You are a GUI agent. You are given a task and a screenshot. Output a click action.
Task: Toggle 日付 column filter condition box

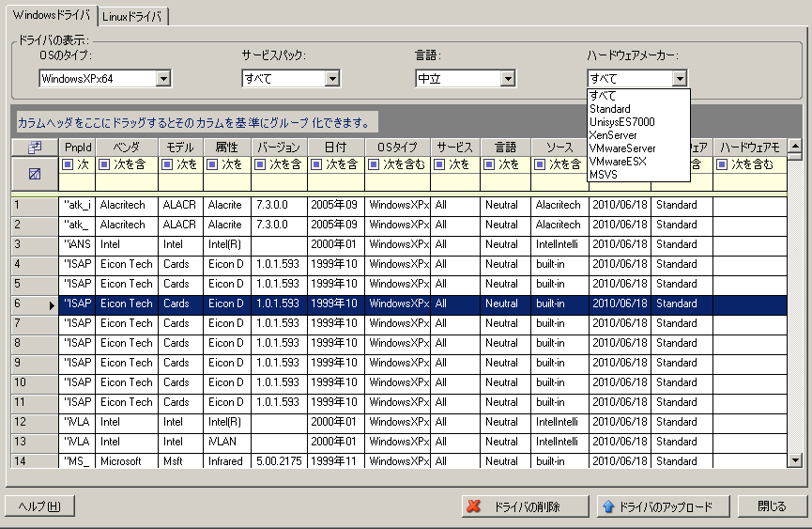(x=316, y=164)
